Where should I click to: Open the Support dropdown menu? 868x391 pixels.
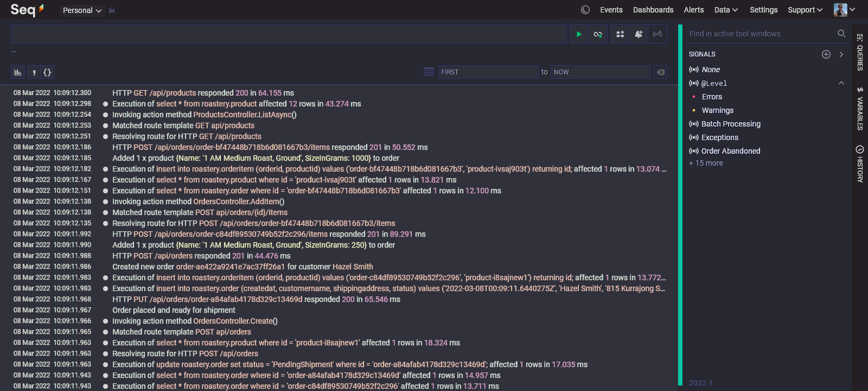805,10
